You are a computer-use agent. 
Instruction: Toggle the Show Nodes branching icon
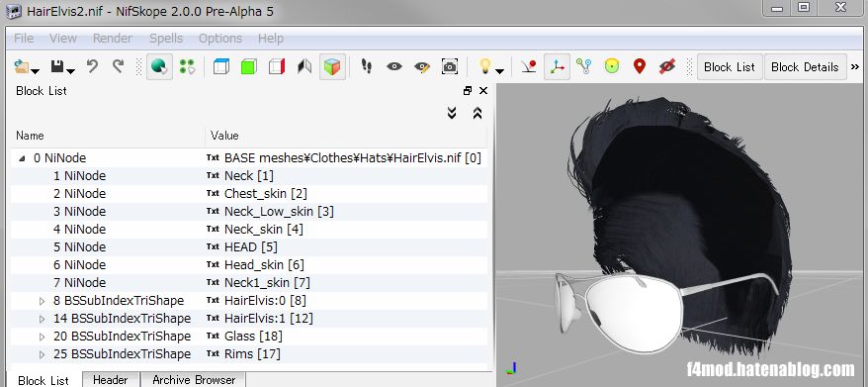pyautogui.click(x=584, y=67)
